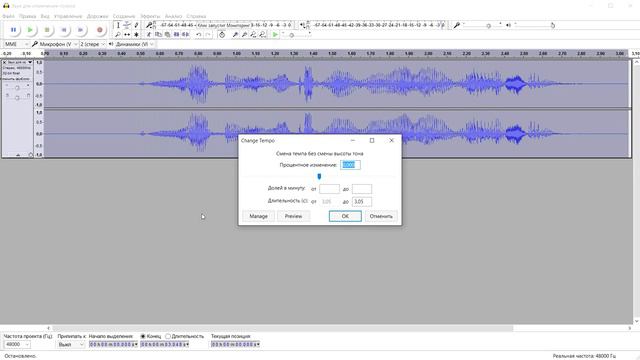Click the Pause transport button

[13, 30]
